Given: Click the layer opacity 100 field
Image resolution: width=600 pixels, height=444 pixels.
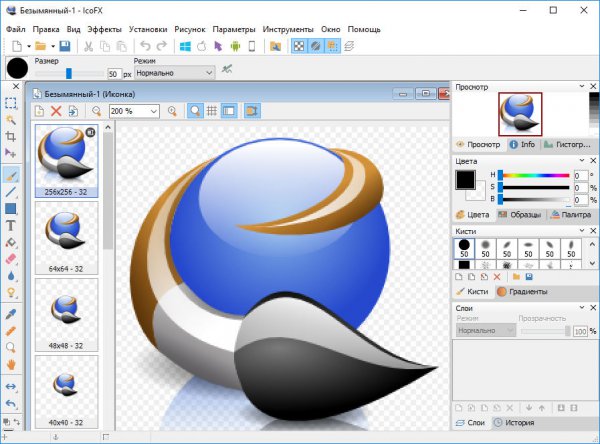Looking at the screenshot, I should tap(580, 331).
